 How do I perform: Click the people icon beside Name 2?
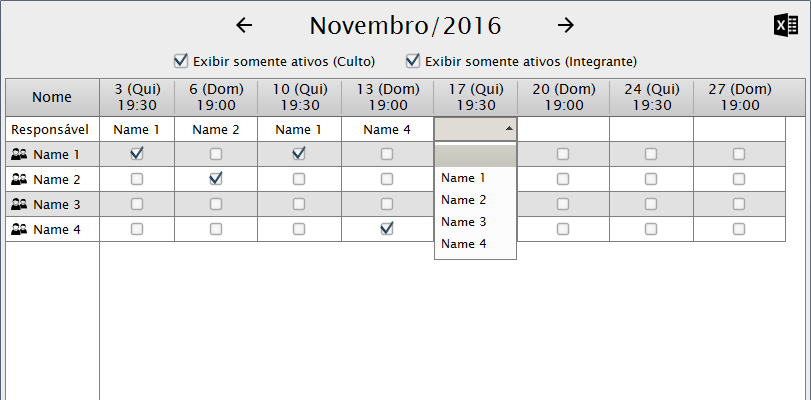pyautogui.click(x=19, y=180)
